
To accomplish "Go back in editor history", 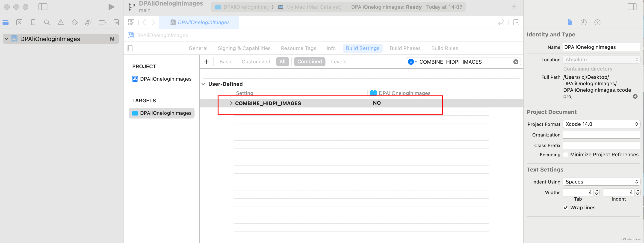I will (144, 23).
